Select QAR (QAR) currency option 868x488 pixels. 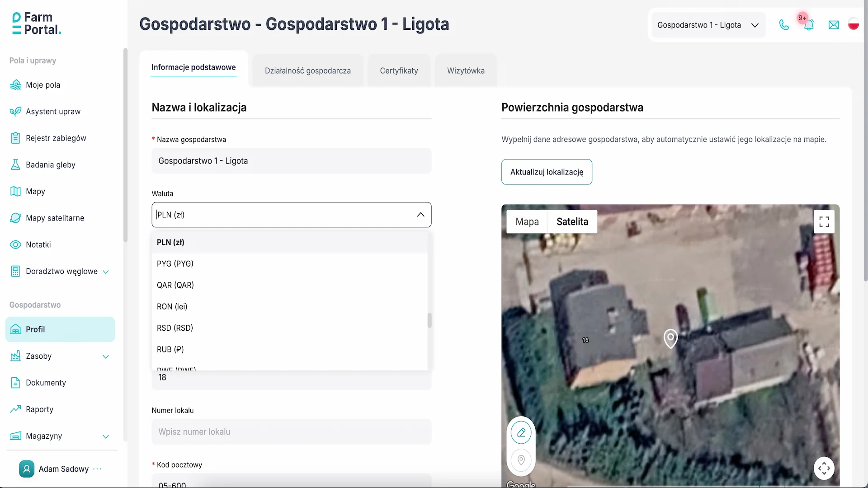(x=289, y=285)
